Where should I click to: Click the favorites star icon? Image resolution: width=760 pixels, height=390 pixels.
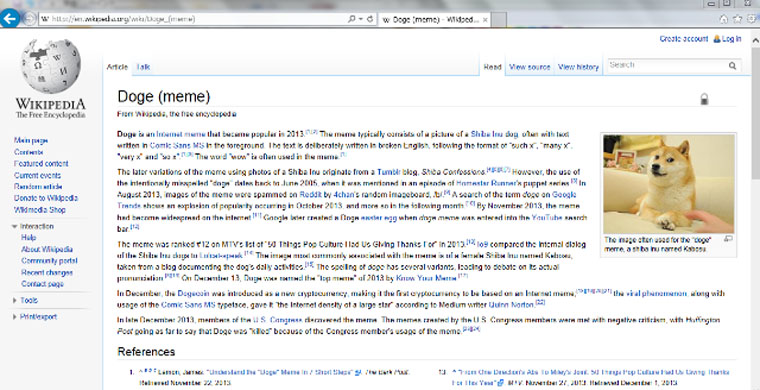point(737,19)
